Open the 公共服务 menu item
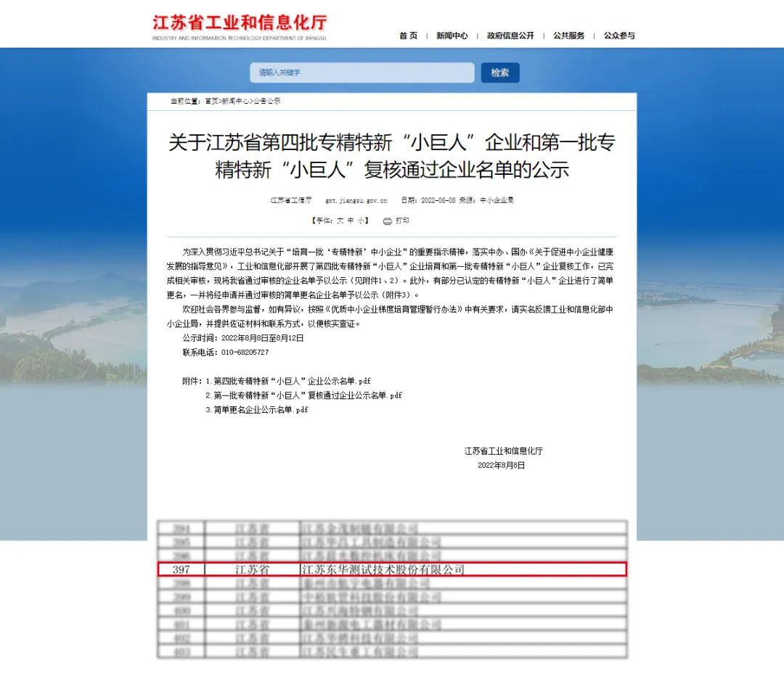 coord(568,36)
